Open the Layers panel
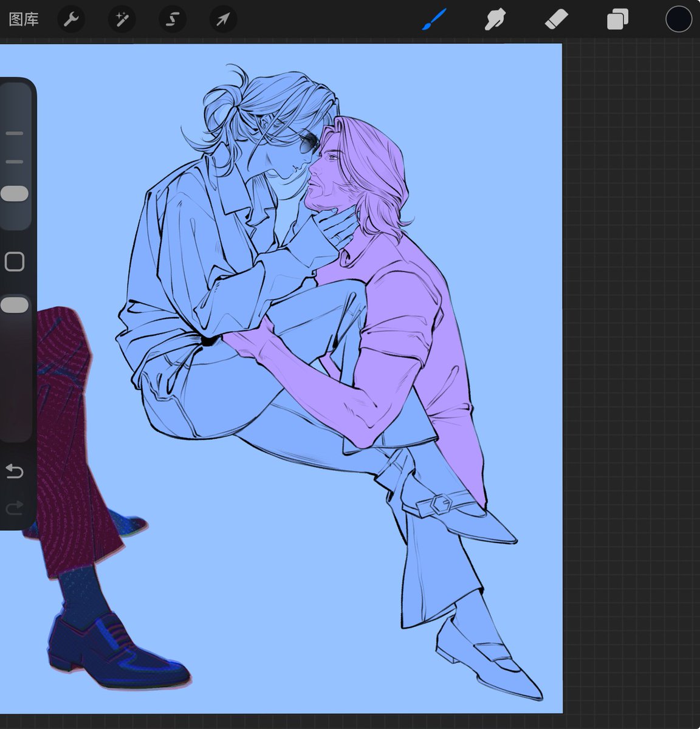700x729 pixels. 617,19
